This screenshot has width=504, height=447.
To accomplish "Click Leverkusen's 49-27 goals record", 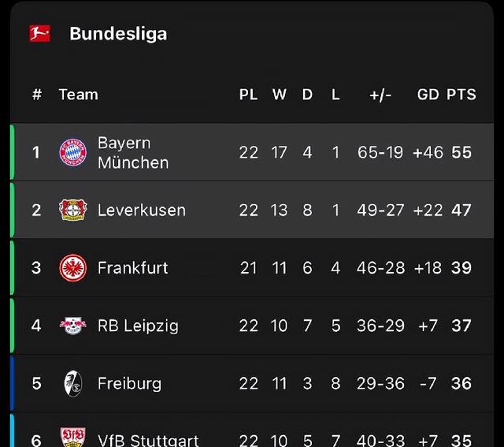I will coord(380,210).
